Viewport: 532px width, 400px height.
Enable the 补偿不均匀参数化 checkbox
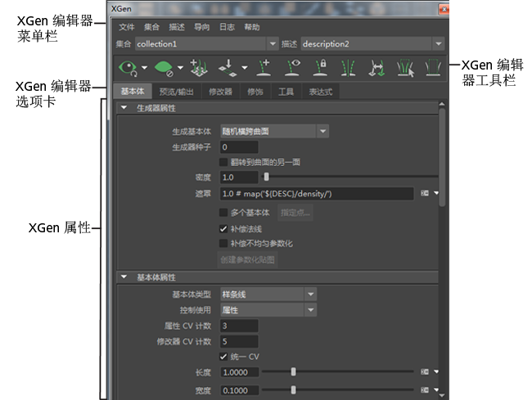tap(223, 244)
